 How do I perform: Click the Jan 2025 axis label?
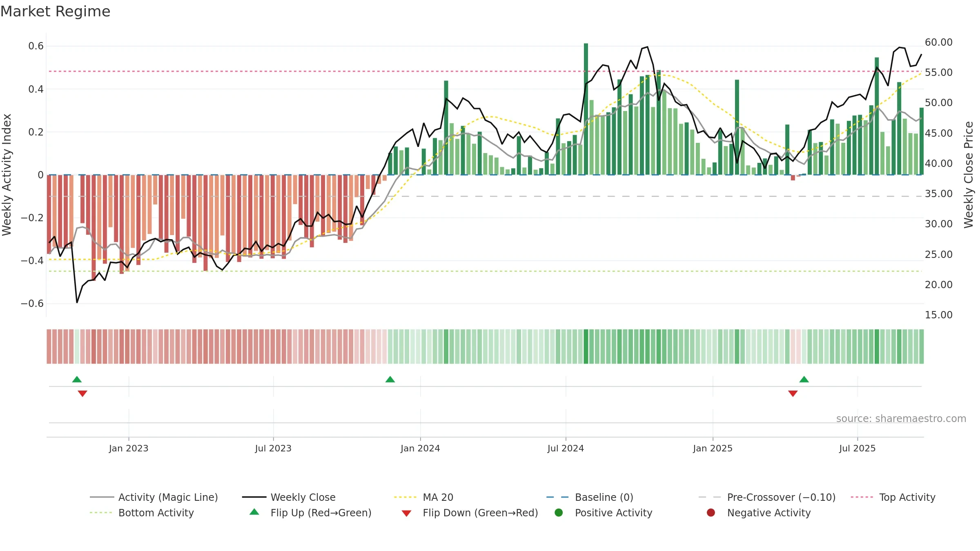pos(713,449)
